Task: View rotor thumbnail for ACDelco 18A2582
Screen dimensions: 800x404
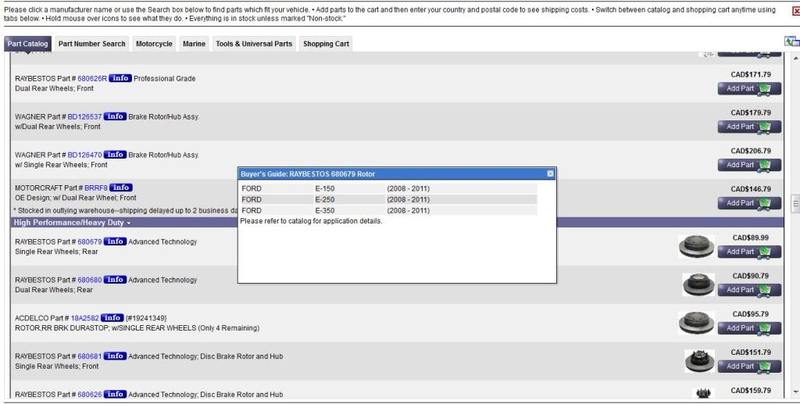Action: [x=696, y=323]
